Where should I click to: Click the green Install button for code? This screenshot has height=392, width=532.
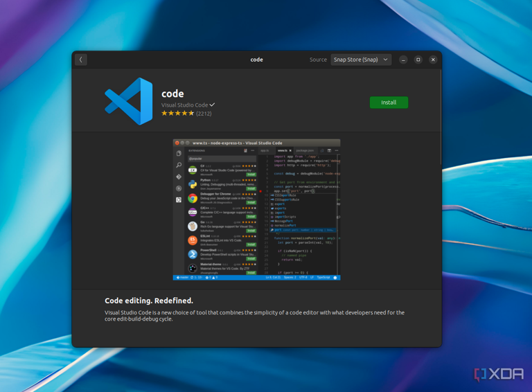(x=389, y=103)
